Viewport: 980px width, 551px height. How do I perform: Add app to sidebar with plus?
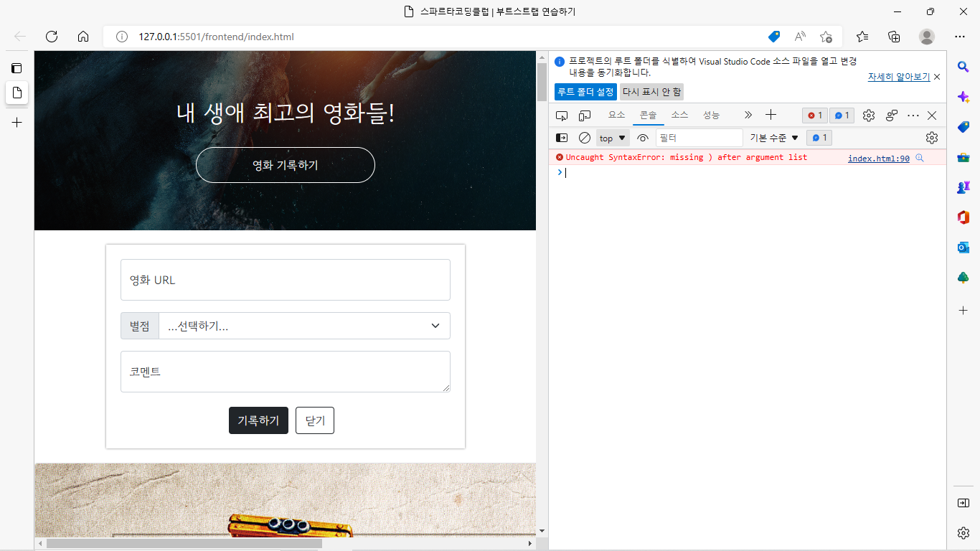click(963, 310)
